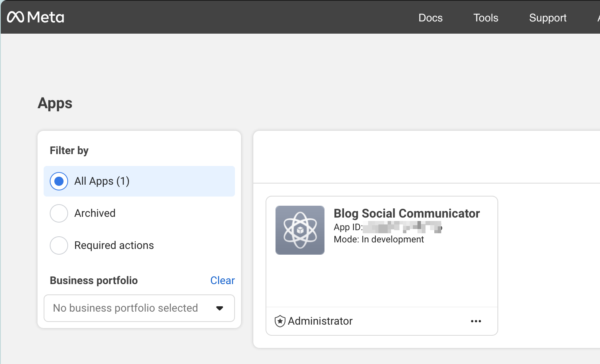Open the Docs navigation item

pyautogui.click(x=430, y=18)
